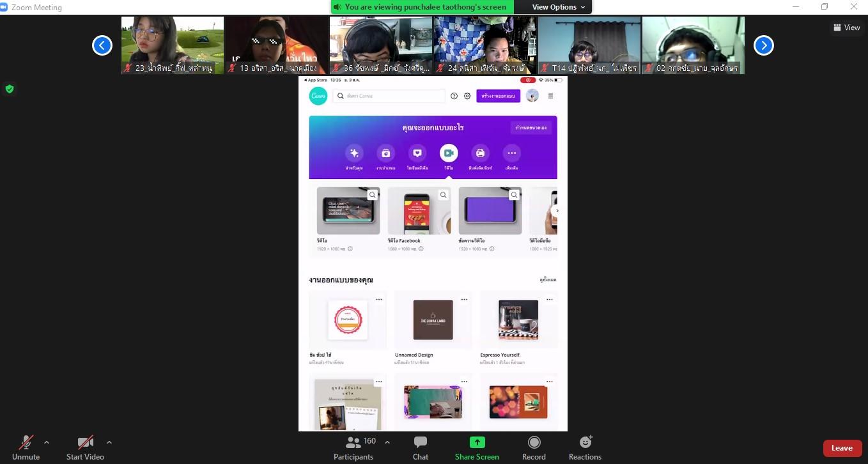
Task: Expand audio options caret beside Unmute
Action: [47, 442]
